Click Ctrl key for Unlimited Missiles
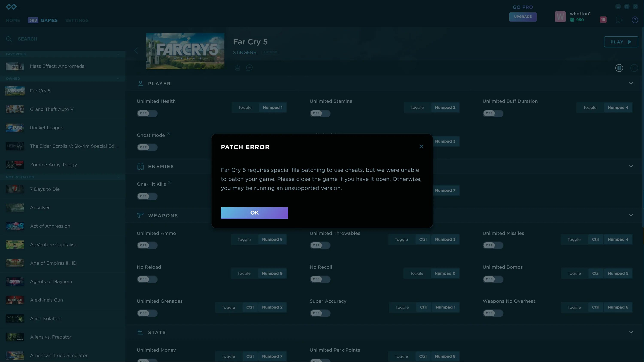The image size is (644, 362). pos(595,239)
